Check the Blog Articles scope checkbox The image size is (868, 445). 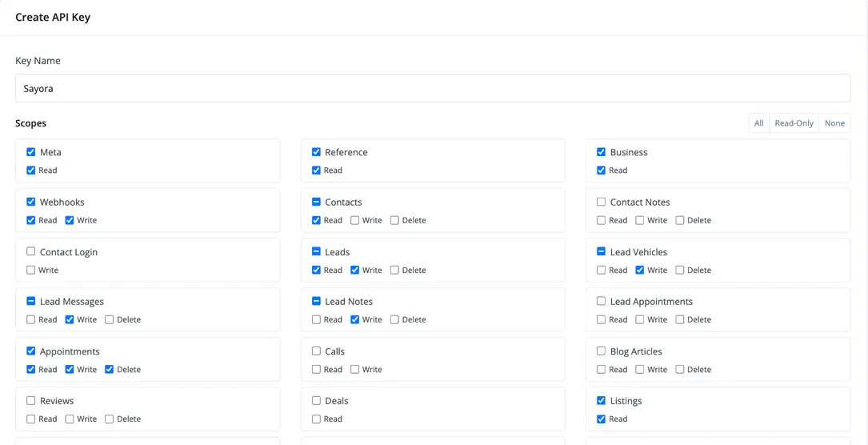(601, 351)
